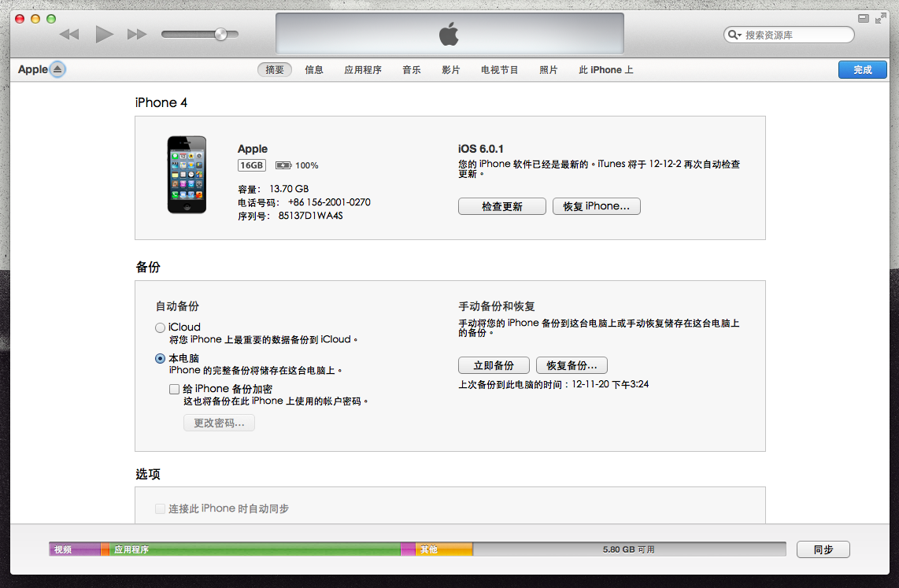
Task: Focus the library search field
Action: [789, 35]
